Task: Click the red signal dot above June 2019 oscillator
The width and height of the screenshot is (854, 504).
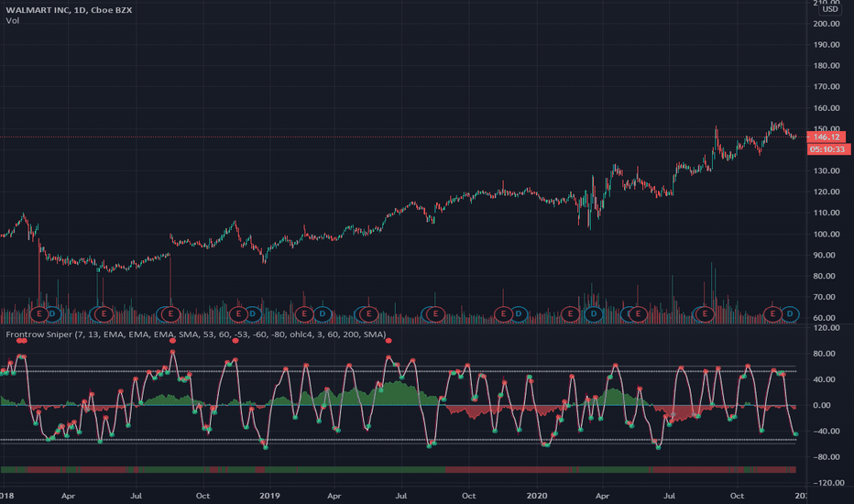Action: (x=389, y=341)
